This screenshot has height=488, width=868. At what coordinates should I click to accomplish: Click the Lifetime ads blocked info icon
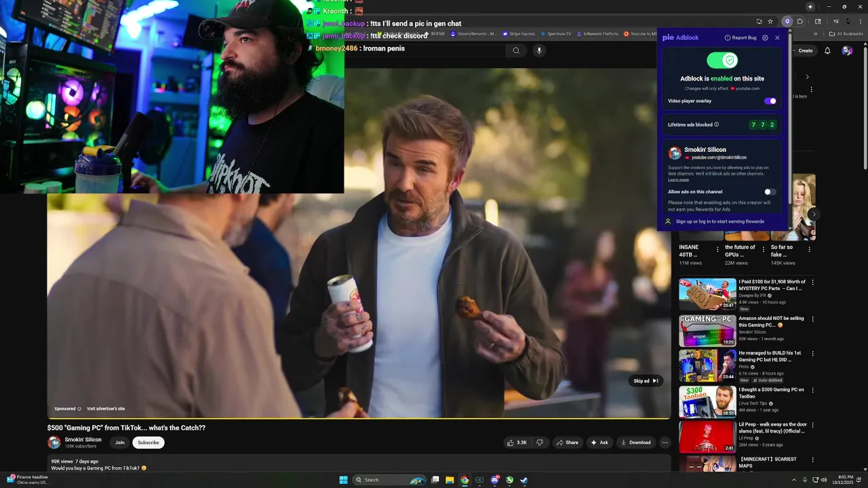tap(717, 125)
